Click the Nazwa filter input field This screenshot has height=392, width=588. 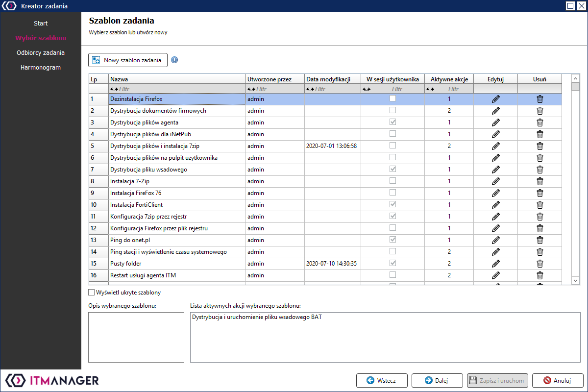click(x=181, y=89)
